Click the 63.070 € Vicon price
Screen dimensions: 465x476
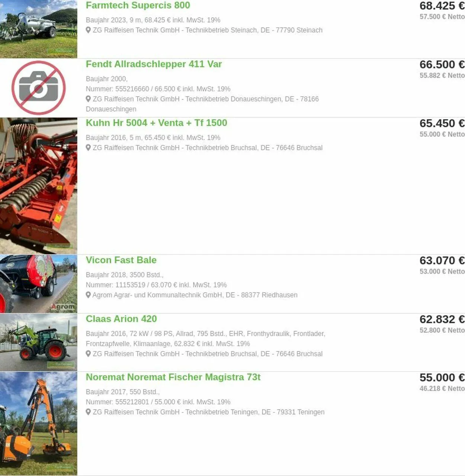442,260
